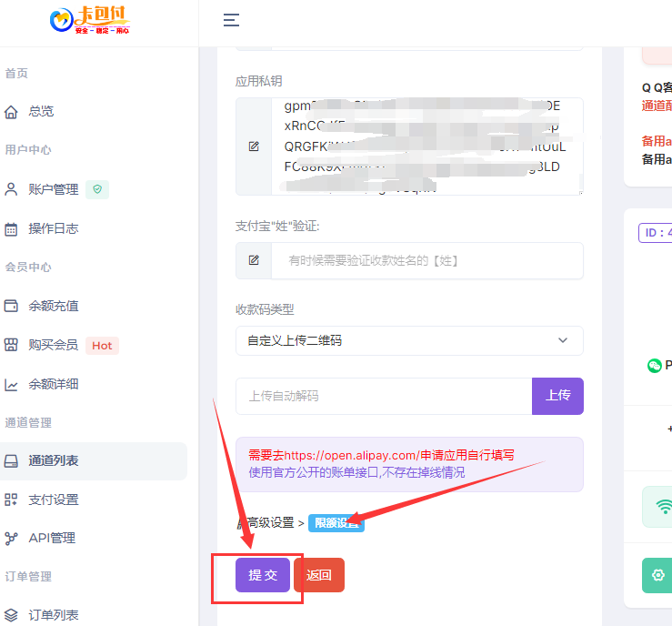Open the 收款码类型 dropdown
The image size is (672, 626).
409,341
